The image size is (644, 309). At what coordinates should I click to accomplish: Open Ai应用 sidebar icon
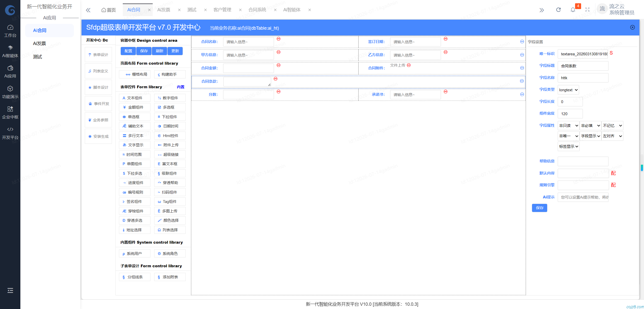click(x=10, y=72)
